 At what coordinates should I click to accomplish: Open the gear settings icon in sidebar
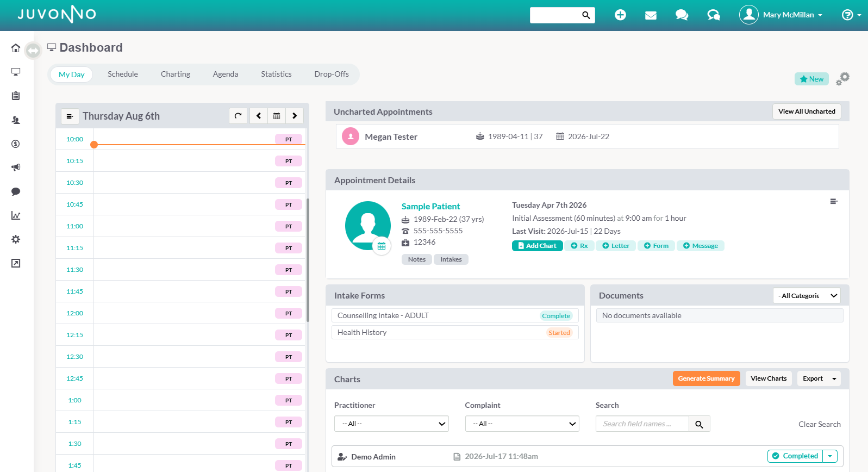point(16,239)
